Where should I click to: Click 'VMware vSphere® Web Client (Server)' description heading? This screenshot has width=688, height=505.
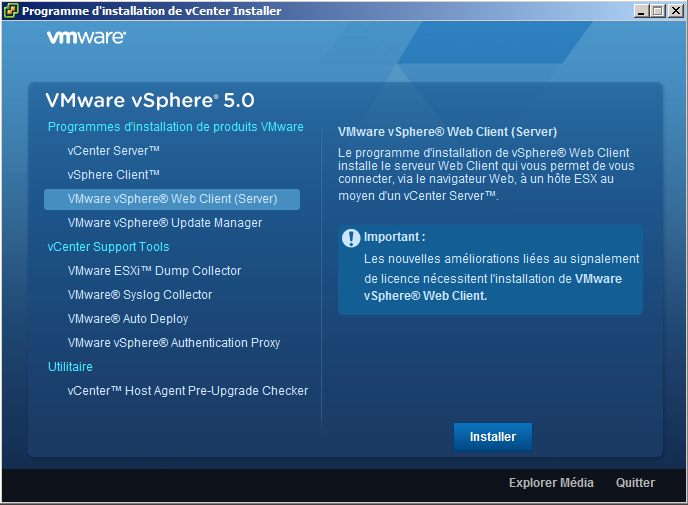448,132
